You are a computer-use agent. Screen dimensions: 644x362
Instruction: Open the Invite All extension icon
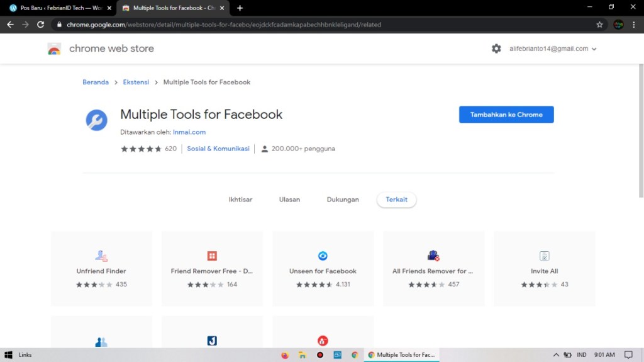pos(544,256)
